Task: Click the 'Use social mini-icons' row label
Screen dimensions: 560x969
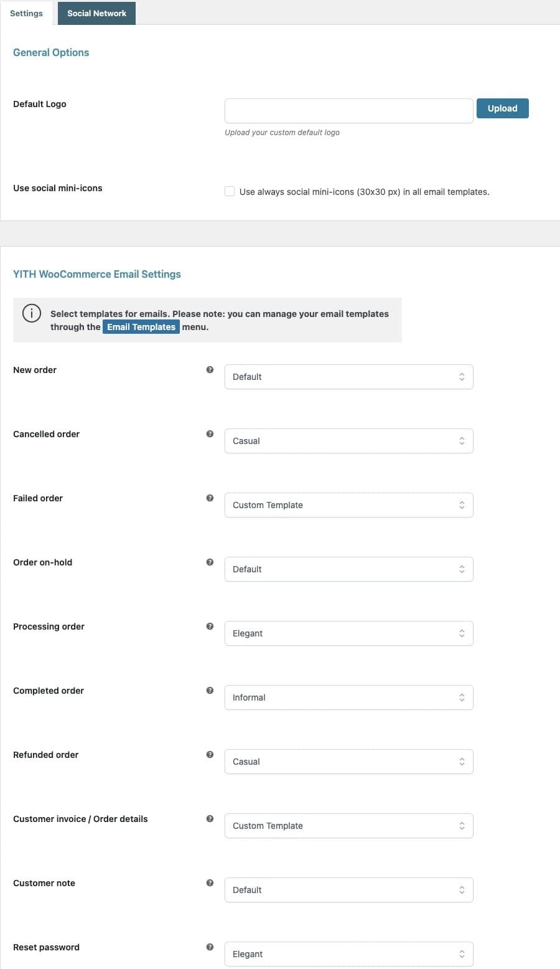Action: point(58,188)
